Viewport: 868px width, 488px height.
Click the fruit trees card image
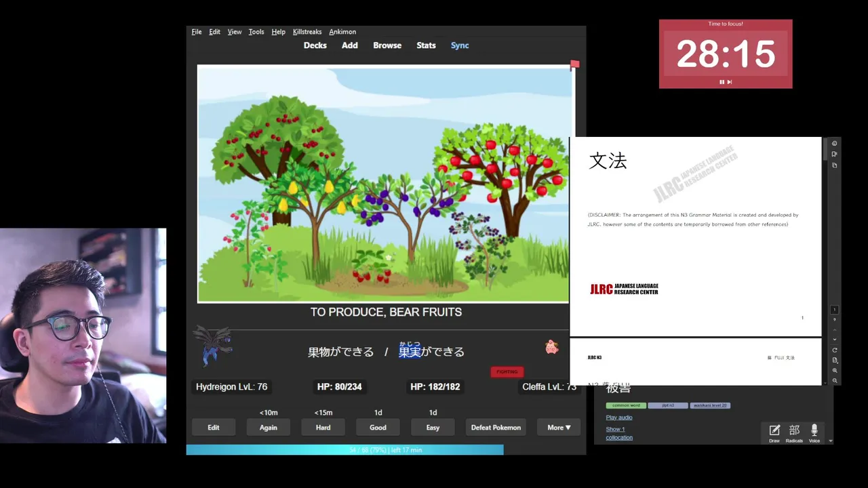[x=384, y=184]
